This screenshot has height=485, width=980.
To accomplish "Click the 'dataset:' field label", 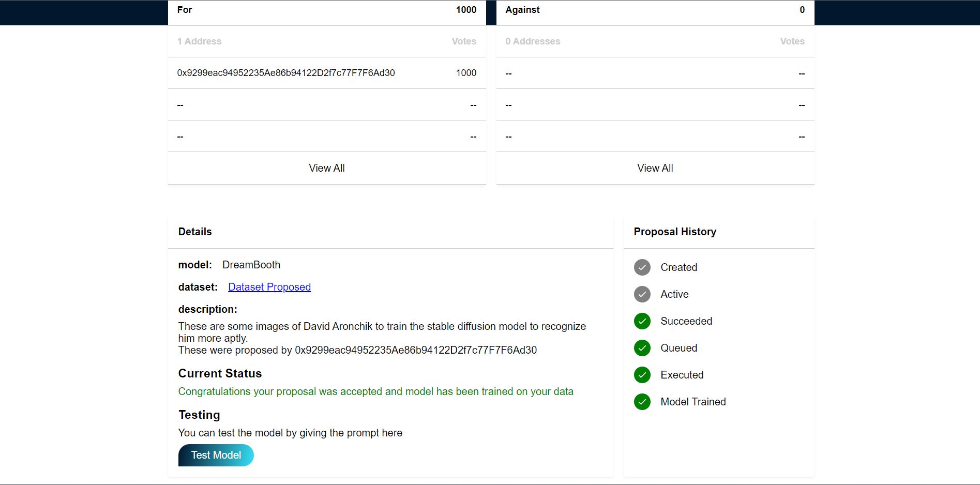I will 198,287.
